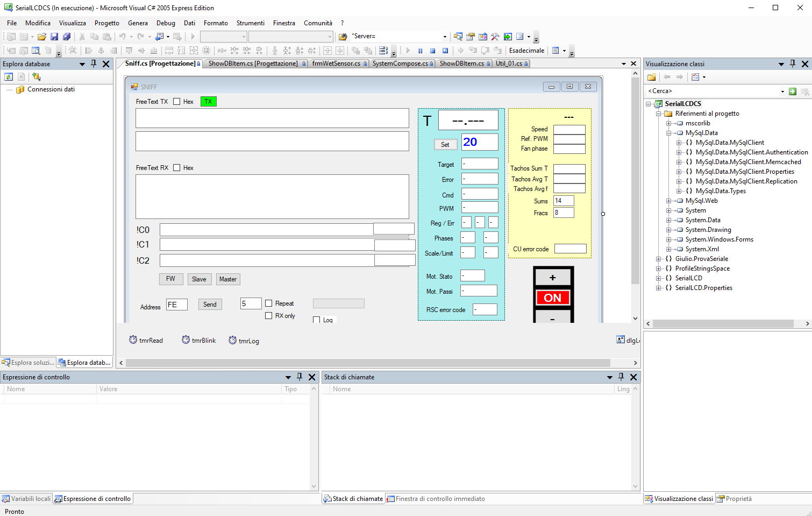Open the Cerca search dropdown
The width and height of the screenshot is (812, 516).
[x=782, y=91]
